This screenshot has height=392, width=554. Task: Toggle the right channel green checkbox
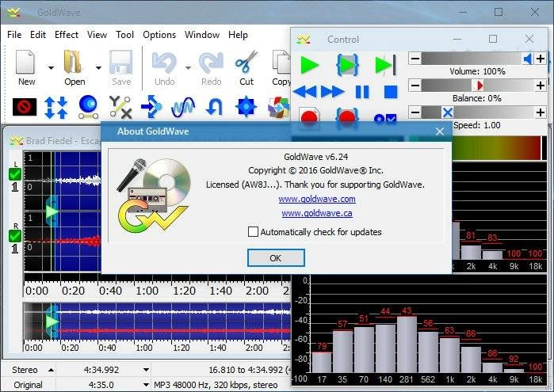(x=15, y=236)
